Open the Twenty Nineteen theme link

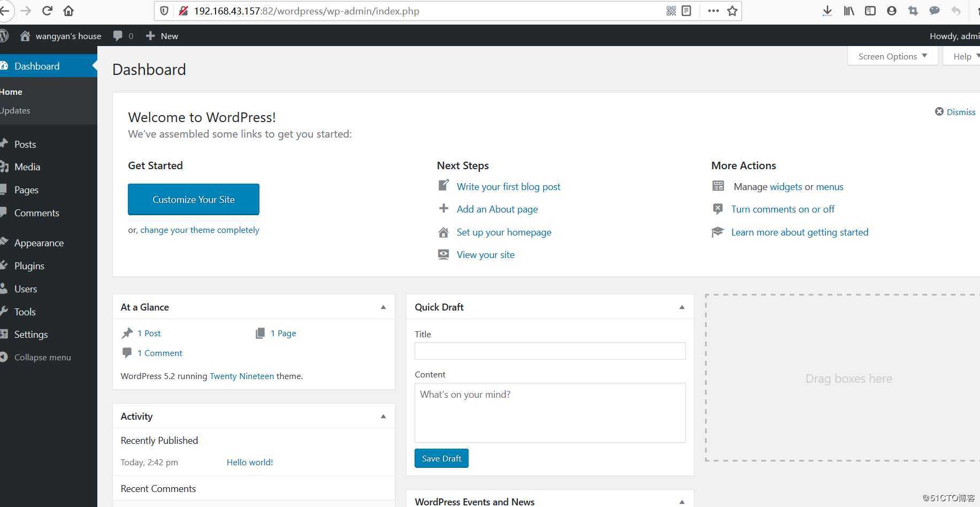(242, 376)
